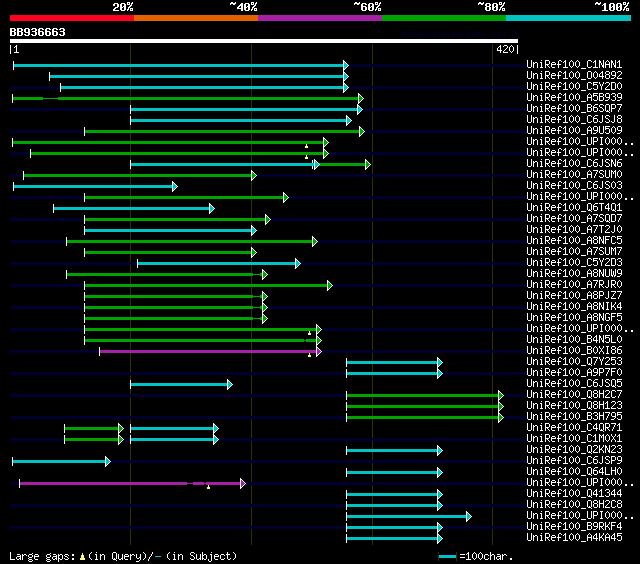Open the UniRef100_C6JSQ5 label
This screenshot has height=564, width=640.
point(574,384)
